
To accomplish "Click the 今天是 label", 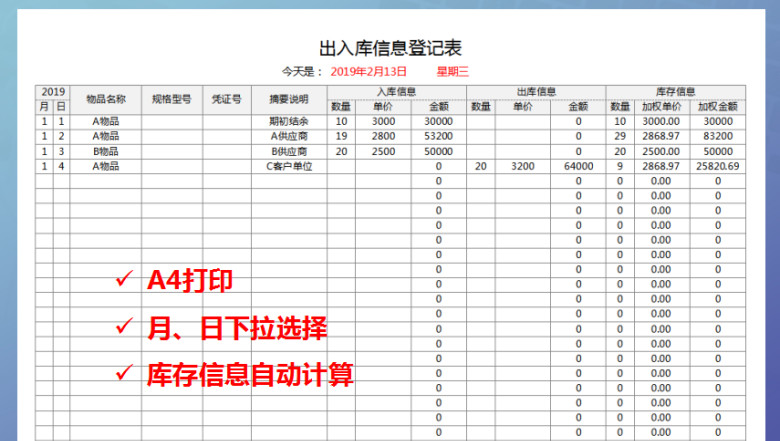I will 302,72.
